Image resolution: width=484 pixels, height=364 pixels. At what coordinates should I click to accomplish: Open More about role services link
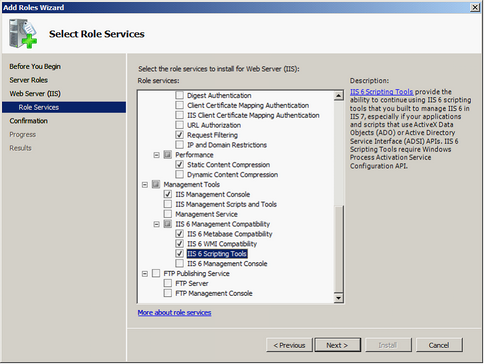174,313
